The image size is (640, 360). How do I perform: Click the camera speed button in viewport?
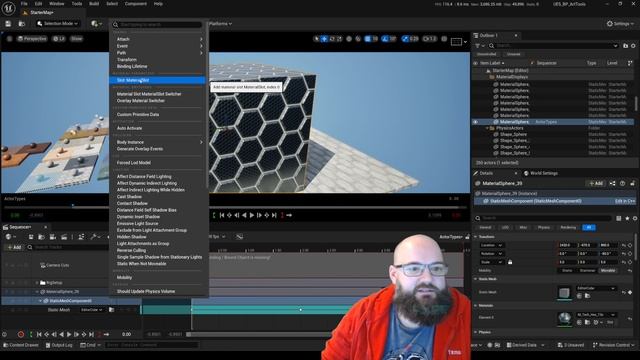429,39
